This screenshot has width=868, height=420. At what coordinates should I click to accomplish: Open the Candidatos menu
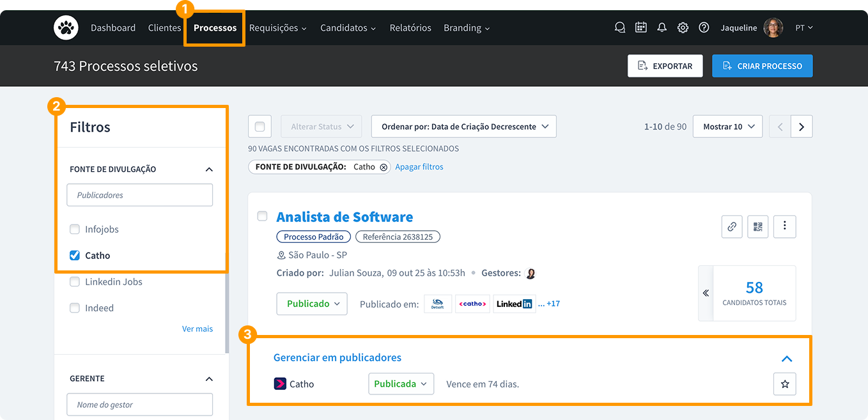coord(348,28)
